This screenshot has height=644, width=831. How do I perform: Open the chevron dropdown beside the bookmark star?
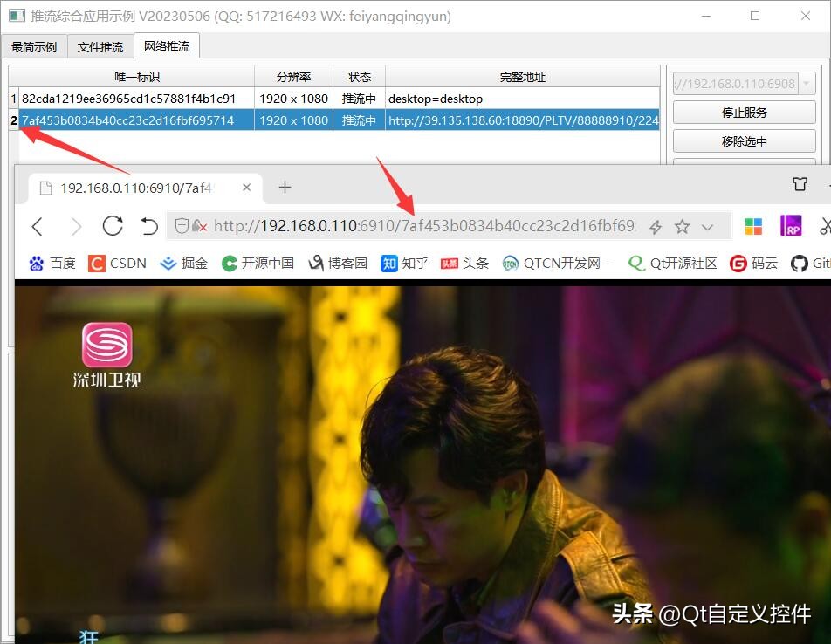707,226
